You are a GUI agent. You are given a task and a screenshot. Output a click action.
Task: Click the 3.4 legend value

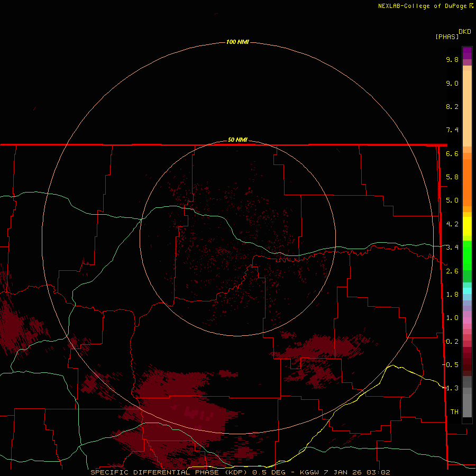(x=452, y=248)
